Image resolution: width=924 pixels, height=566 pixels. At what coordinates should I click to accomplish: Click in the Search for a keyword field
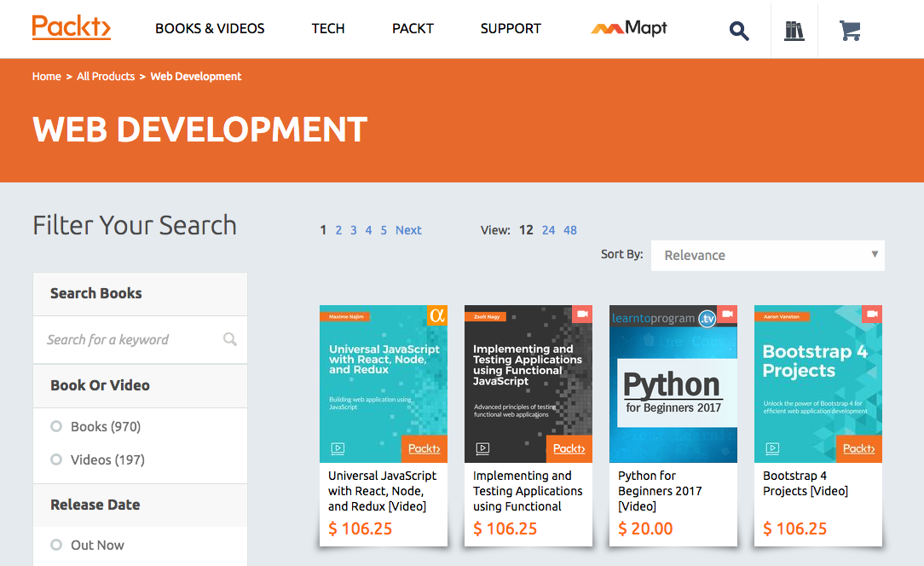coord(141,339)
